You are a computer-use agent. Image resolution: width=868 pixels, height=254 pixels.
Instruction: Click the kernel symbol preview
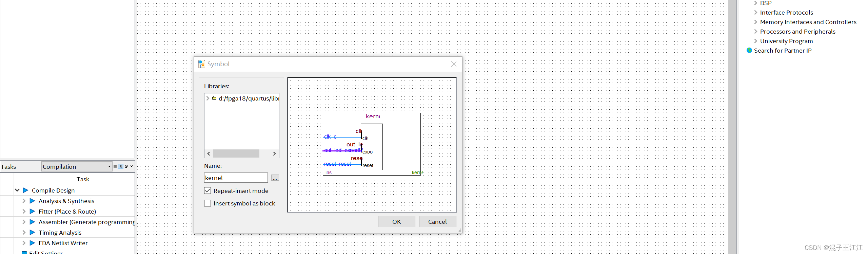(372, 144)
